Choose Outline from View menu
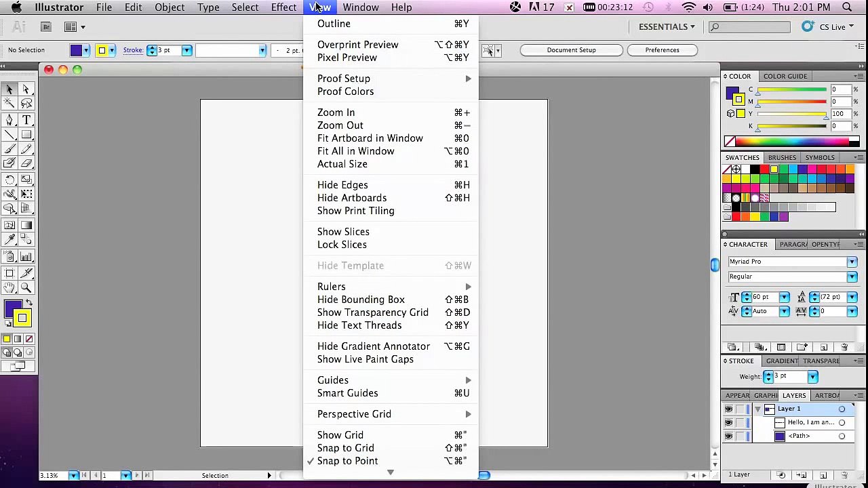 click(x=391, y=24)
